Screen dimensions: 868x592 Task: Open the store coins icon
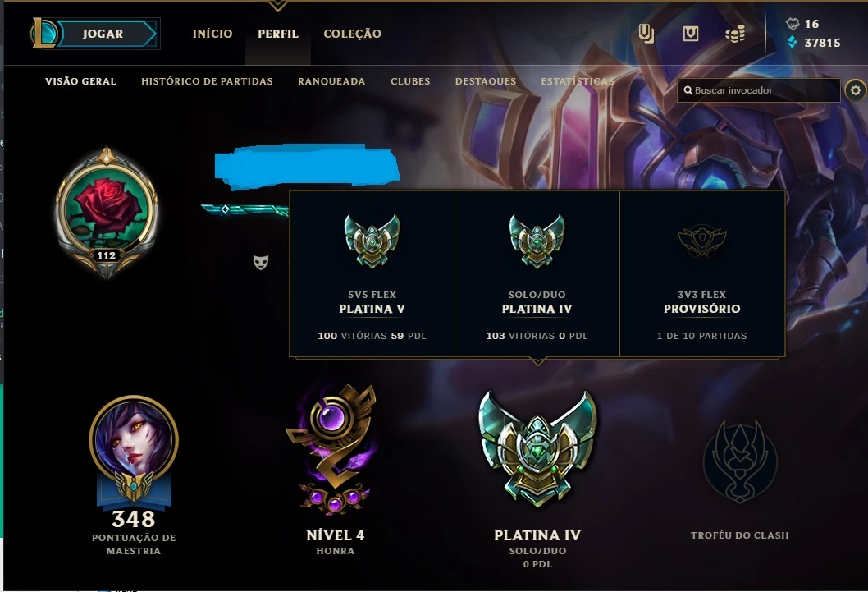pos(735,34)
